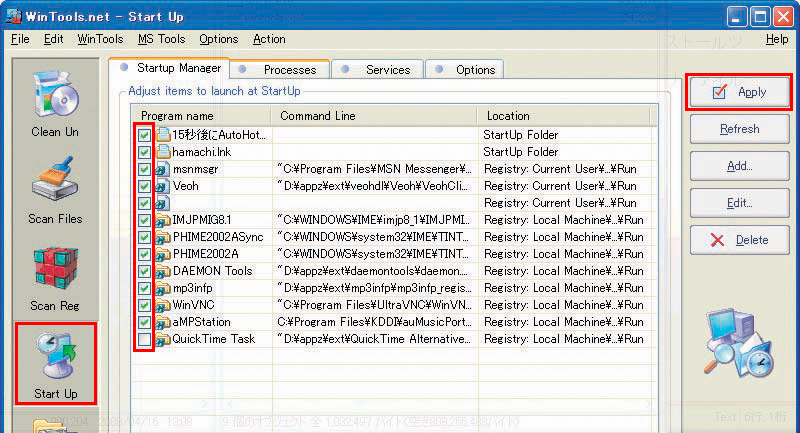Image resolution: width=800 pixels, height=433 pixels.
Task: Select the Startup Manager tab
Action: [169, 68]
